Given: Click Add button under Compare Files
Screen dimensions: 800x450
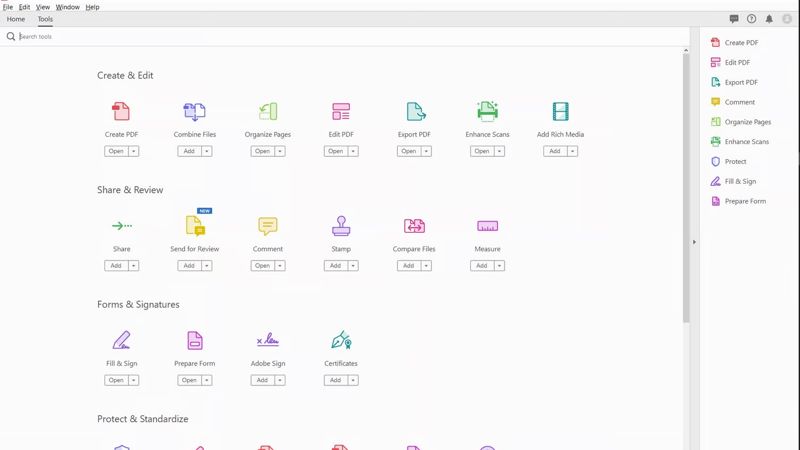Looking at the screenshot, I should [x=409, y=266].
